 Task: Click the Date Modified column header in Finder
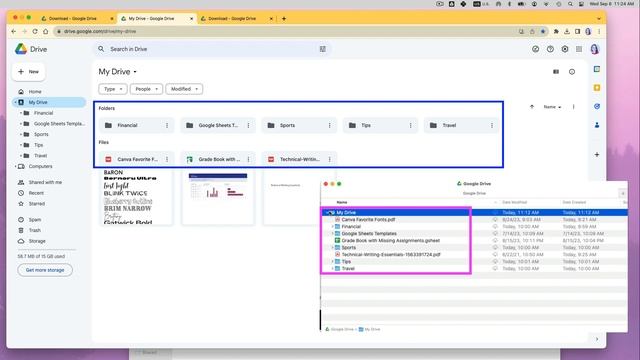coord(514,202)
